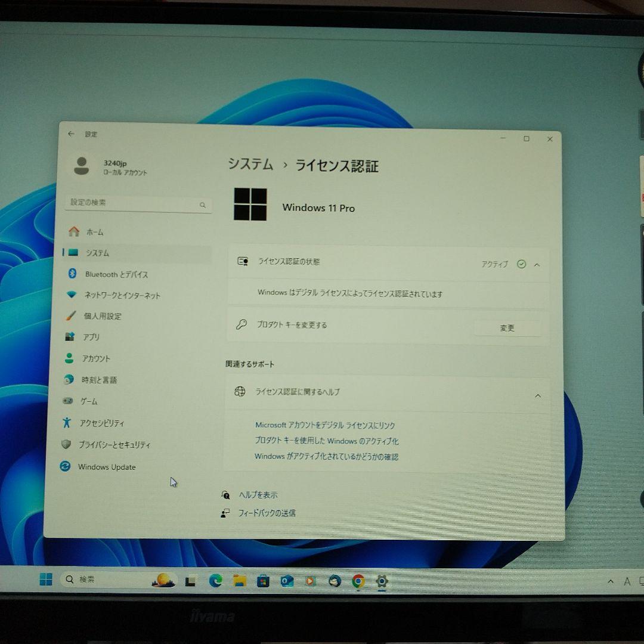Click ヘルプを表示 link
The height and width of the screenshot is (644, 644).
[x=258, y=495]
